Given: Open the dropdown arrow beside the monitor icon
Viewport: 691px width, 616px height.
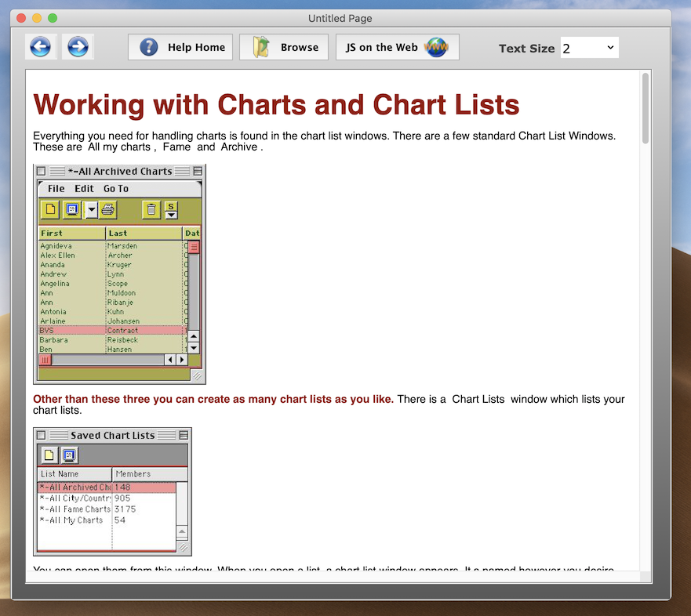Looking at the screenshot, I should (x=90, y=209).
